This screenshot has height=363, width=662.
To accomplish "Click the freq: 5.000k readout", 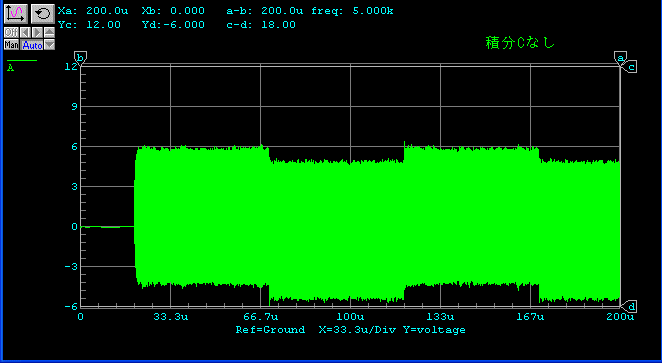I will [352, 11].
